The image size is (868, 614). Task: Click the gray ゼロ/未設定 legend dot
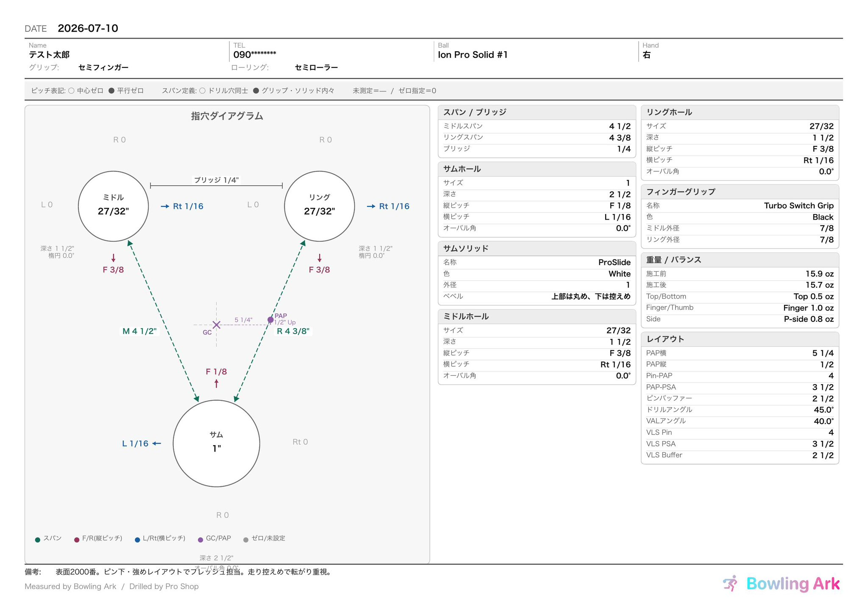[246, 540]
